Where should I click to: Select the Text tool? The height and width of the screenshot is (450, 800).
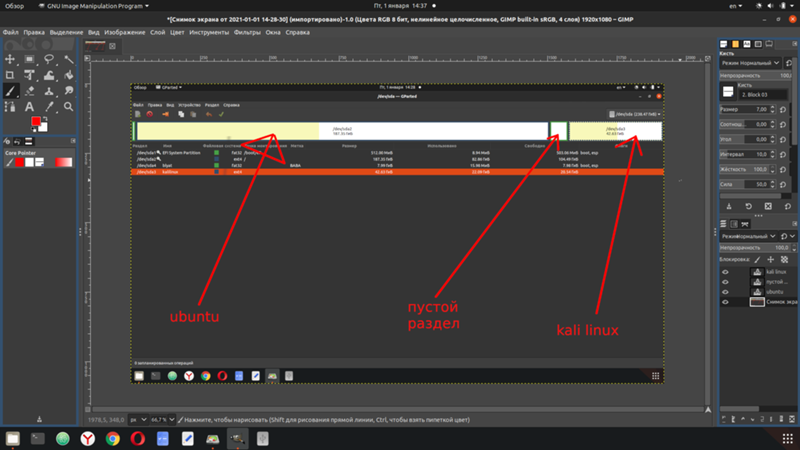(x=29, y=107)
